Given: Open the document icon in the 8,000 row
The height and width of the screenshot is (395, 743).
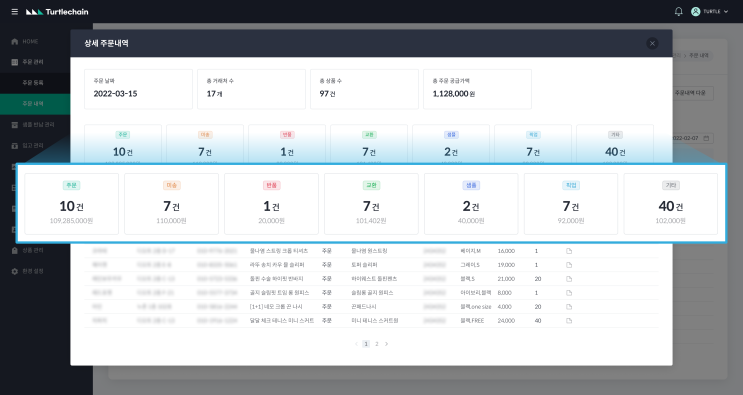Looking at the screenshot, I should click(569, 293).
